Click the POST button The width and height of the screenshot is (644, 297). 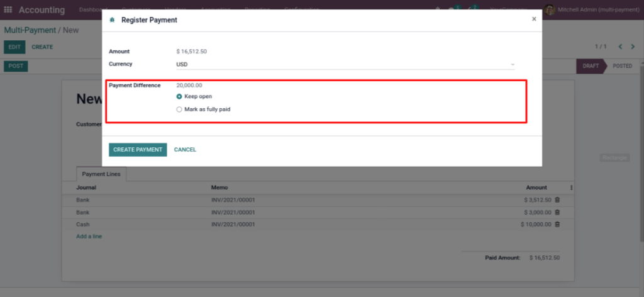pos(16,66)
